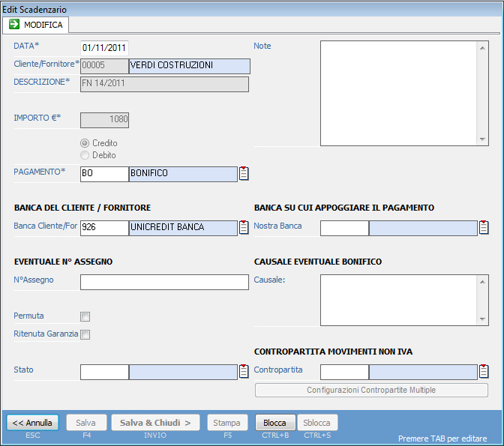Open lookup list icon beside Pagamento Bonifico
Viewport: 504px width, 446px height.
(x=244, y=174)
